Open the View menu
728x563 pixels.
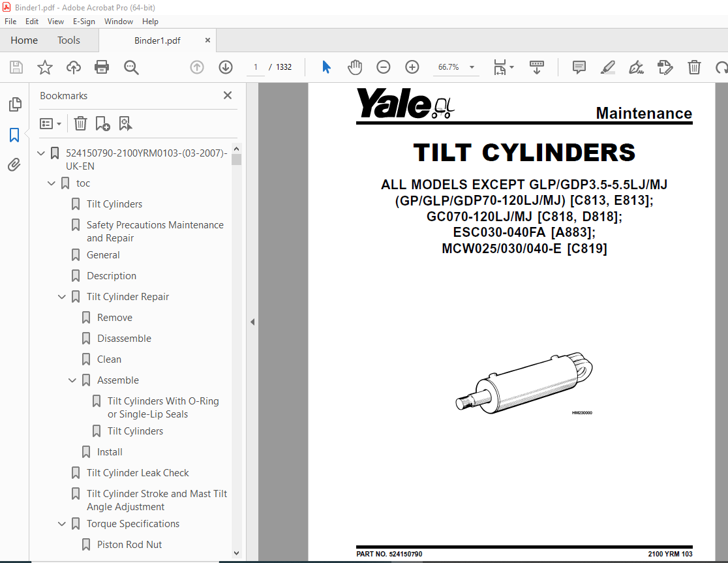coord(55,22)
